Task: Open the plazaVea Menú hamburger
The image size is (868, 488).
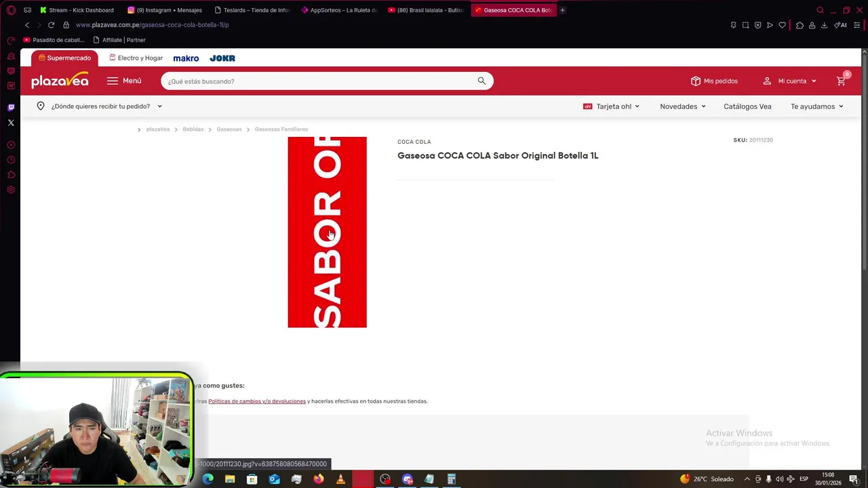Action: (x=124, y=81)
